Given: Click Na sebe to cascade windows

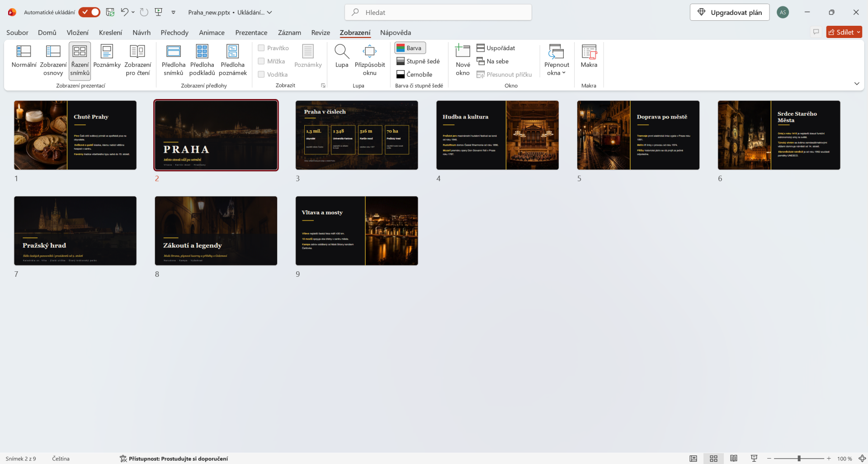Looking at the screenshot, I should pos(493,61).
